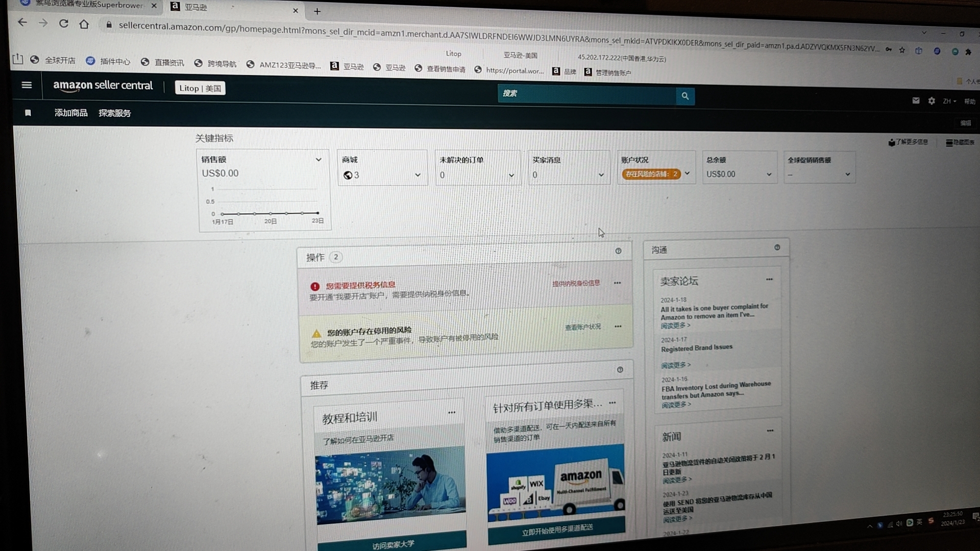
Task: Open a new tab with plus icon
Action: click(317, 11)
